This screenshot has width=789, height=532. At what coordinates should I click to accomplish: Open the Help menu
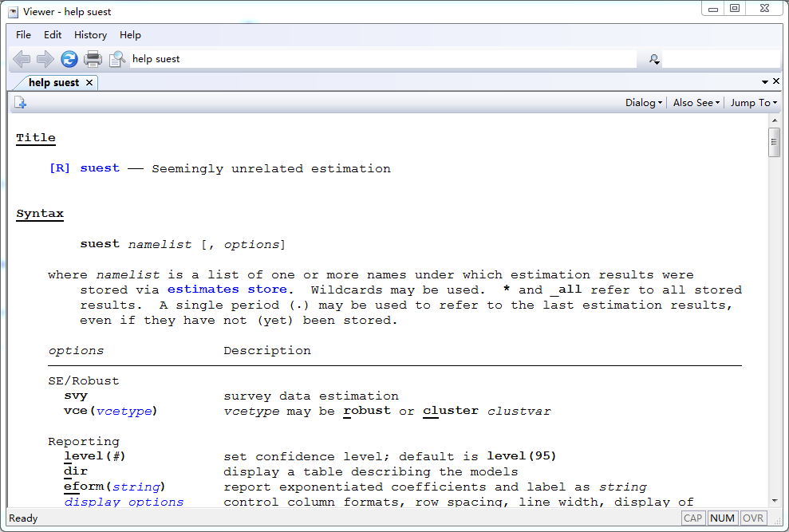130,35
